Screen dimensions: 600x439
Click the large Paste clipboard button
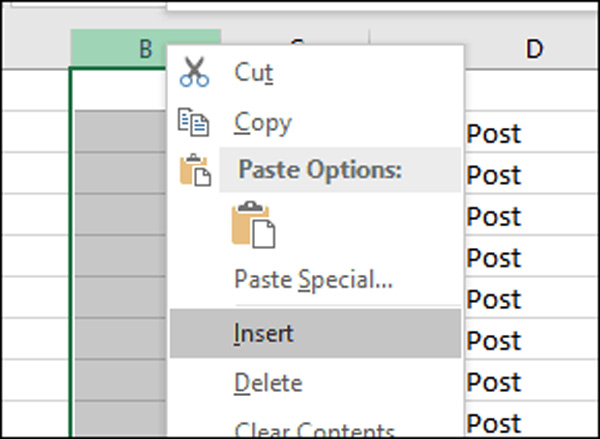tap(253, 224)
